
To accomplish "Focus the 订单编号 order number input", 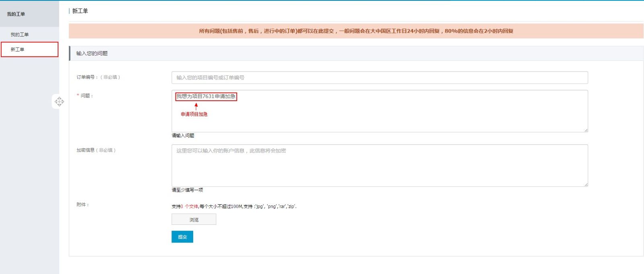I will pyautogui.click(x=379, y=77).
